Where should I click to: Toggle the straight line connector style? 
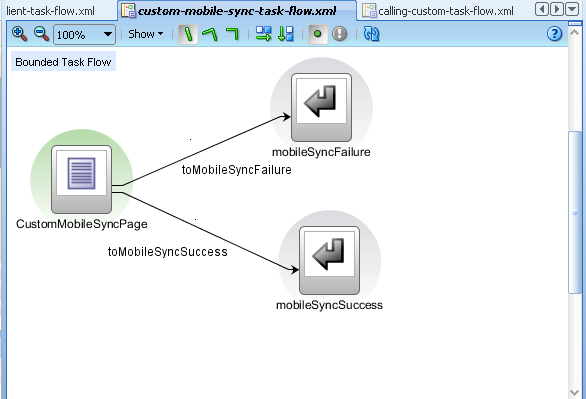[188, 34]
